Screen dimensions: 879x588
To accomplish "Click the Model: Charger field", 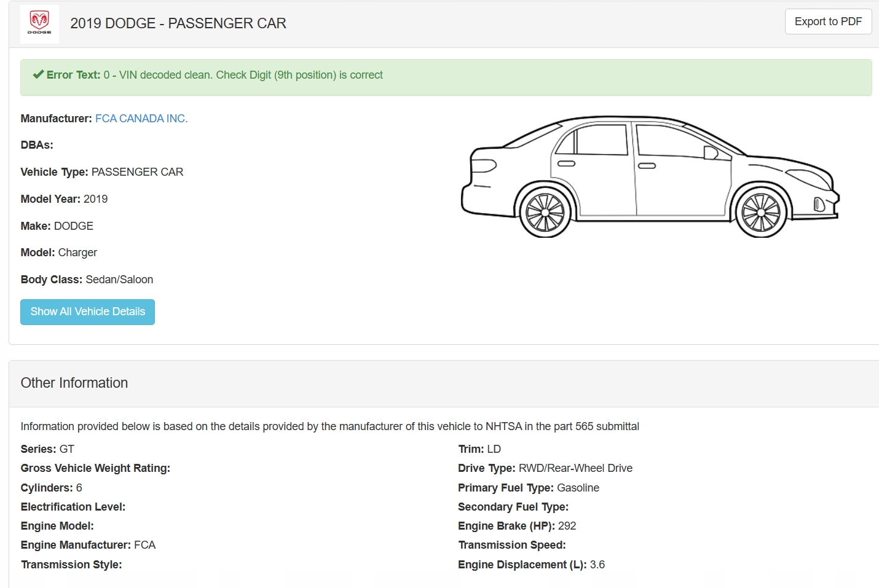I will point(59,253).
